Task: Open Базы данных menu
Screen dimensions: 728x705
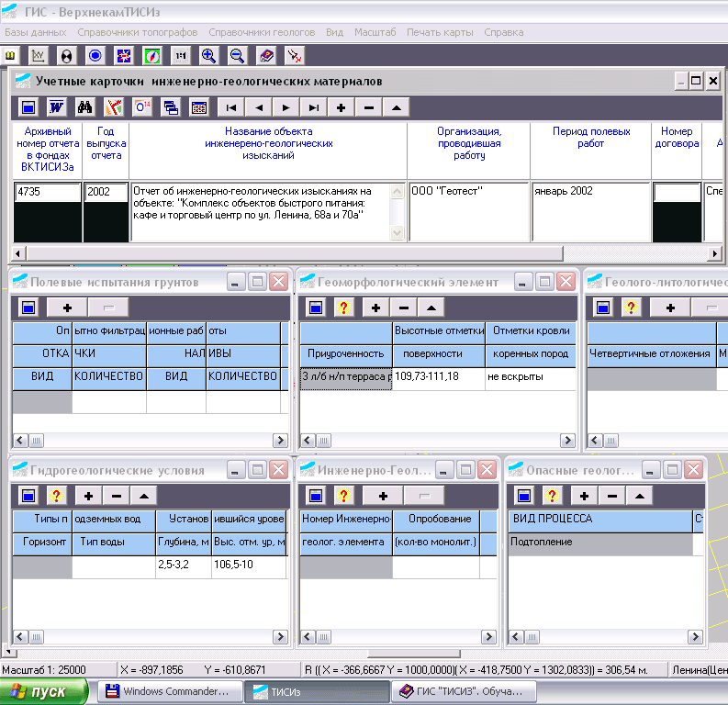Action: point(36,32)
